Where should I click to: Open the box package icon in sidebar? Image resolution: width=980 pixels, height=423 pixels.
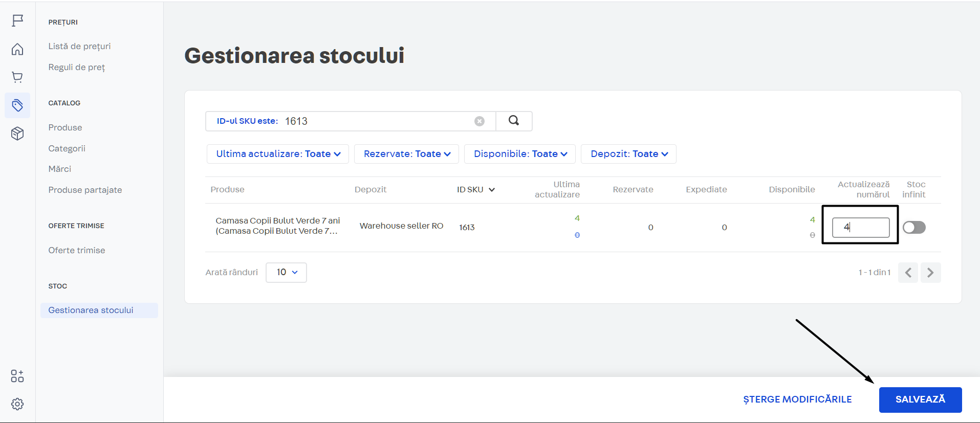17,133
